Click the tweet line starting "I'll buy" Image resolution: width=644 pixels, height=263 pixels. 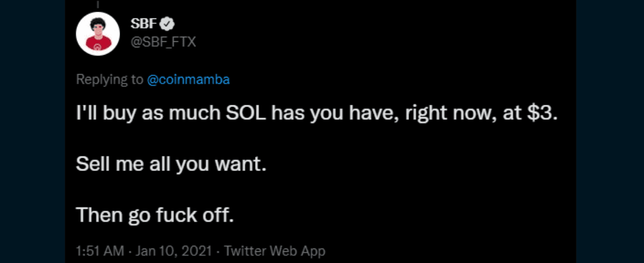(x=316, y=115)
